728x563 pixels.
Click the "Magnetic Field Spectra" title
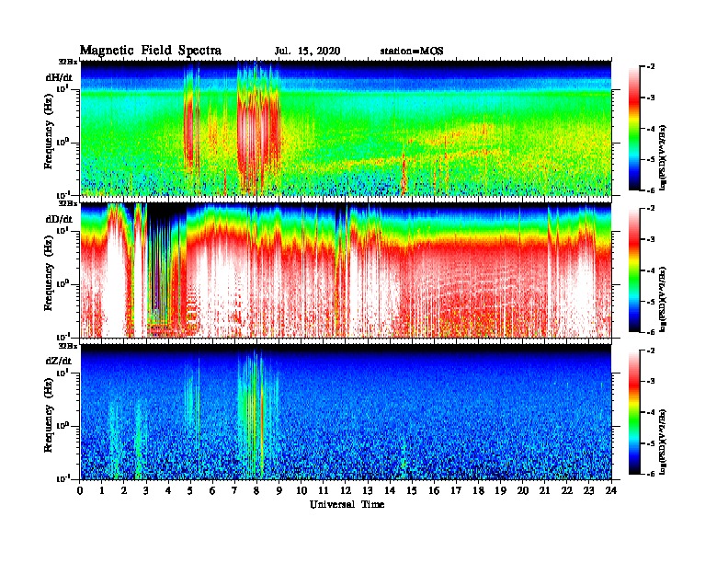[x=151, y=51]
